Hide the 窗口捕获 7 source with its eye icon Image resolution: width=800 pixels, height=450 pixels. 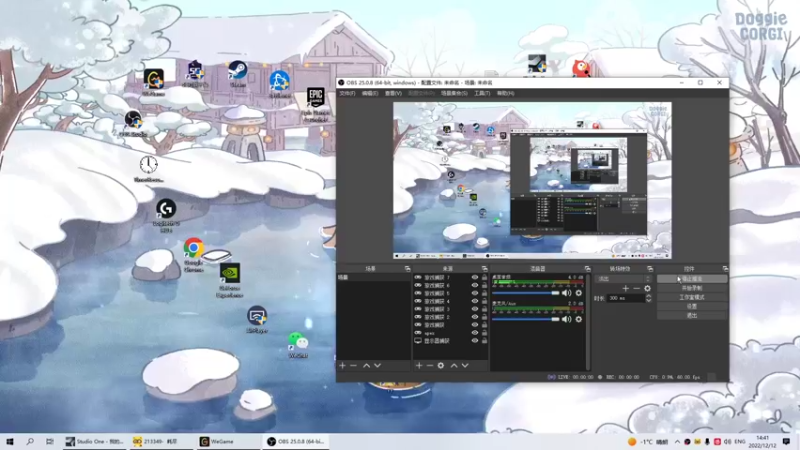tap(475, 278)
